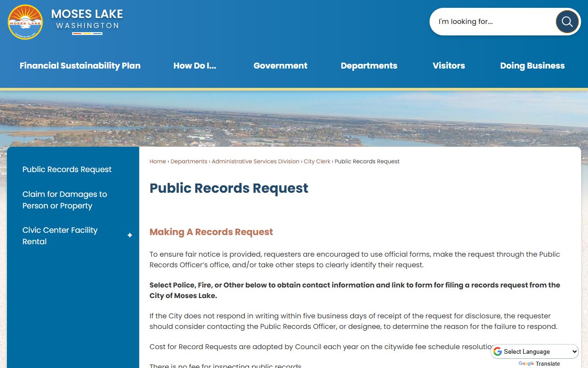Open the Government menu
The height and width of the screenshot is (368, 588).
click(280, 66)
